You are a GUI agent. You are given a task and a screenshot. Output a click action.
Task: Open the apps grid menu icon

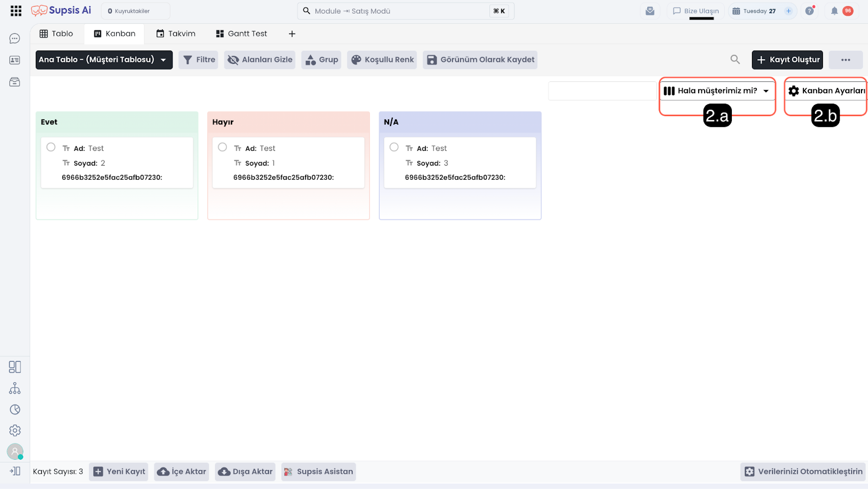click(16, 11)
